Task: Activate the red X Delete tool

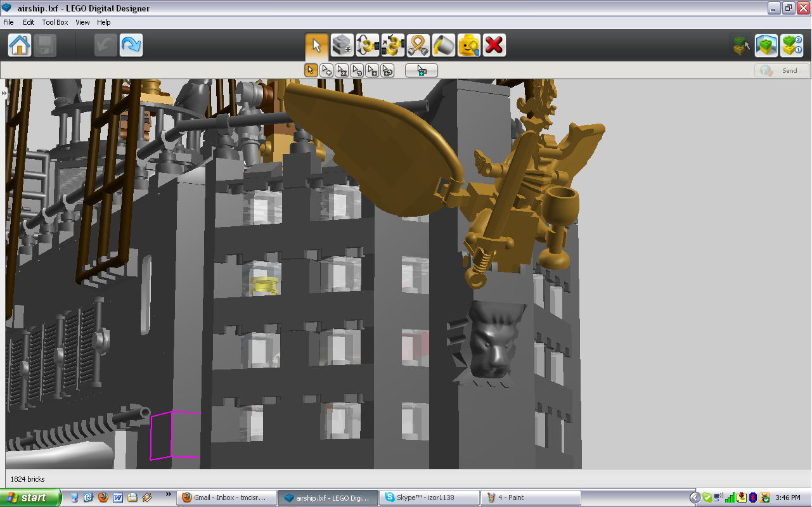Action: (x=494, y=46)
